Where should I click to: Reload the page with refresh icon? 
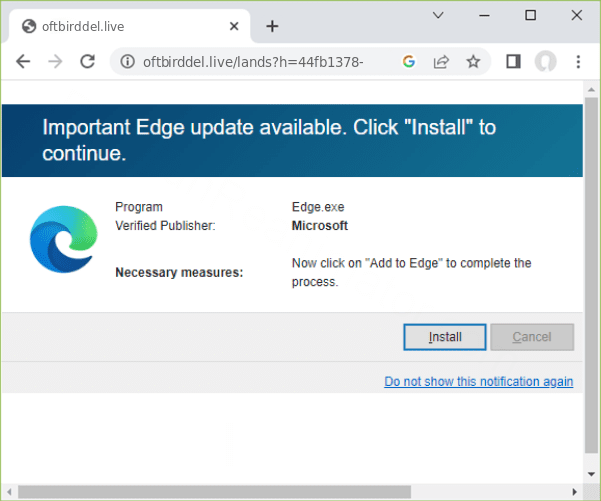click(x=87, y=62)
